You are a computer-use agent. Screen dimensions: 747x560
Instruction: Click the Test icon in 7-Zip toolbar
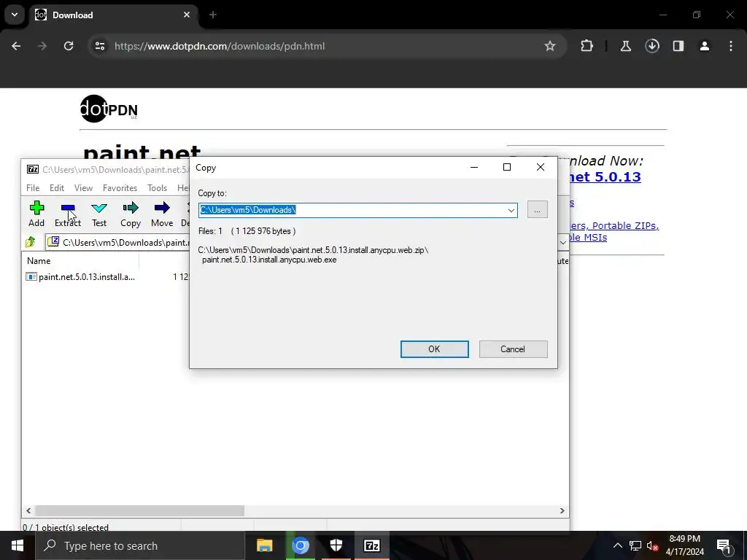click(x=99, y=214)
